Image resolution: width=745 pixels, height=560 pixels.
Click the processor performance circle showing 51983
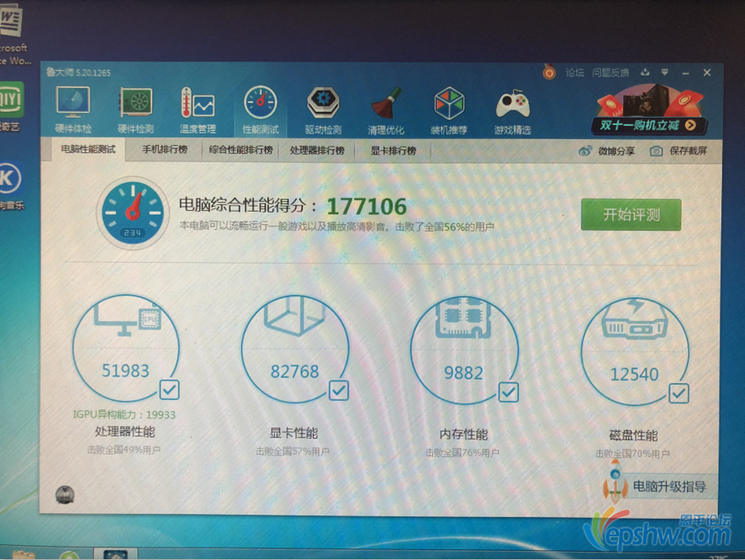[x=125, y=348]
